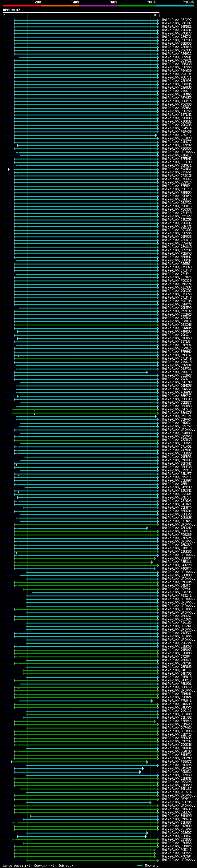Open hit UniRef100_P10160
Viewport: 197px width, 868px height.
[176, 623]
